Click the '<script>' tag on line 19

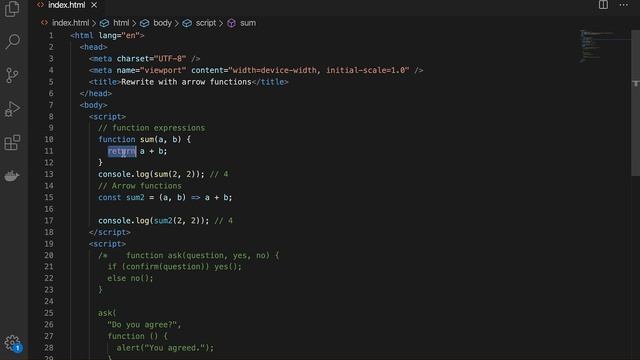(107, 244)
